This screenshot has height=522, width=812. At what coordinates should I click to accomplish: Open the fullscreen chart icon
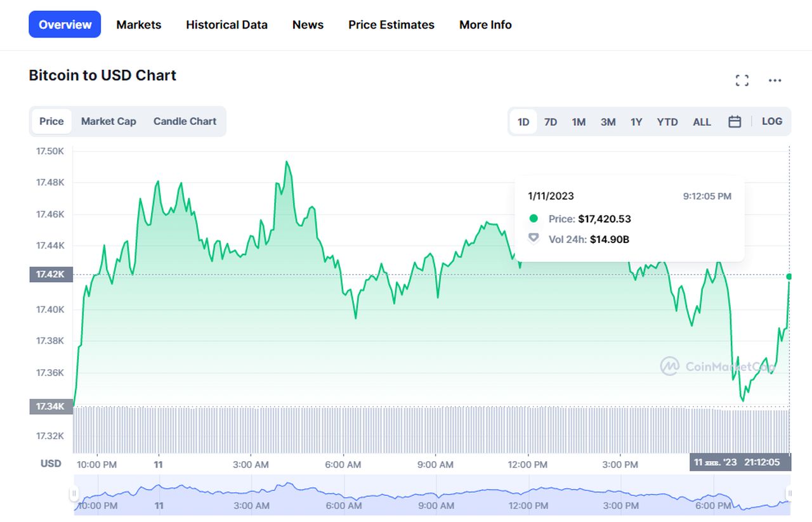coord(742,81)
